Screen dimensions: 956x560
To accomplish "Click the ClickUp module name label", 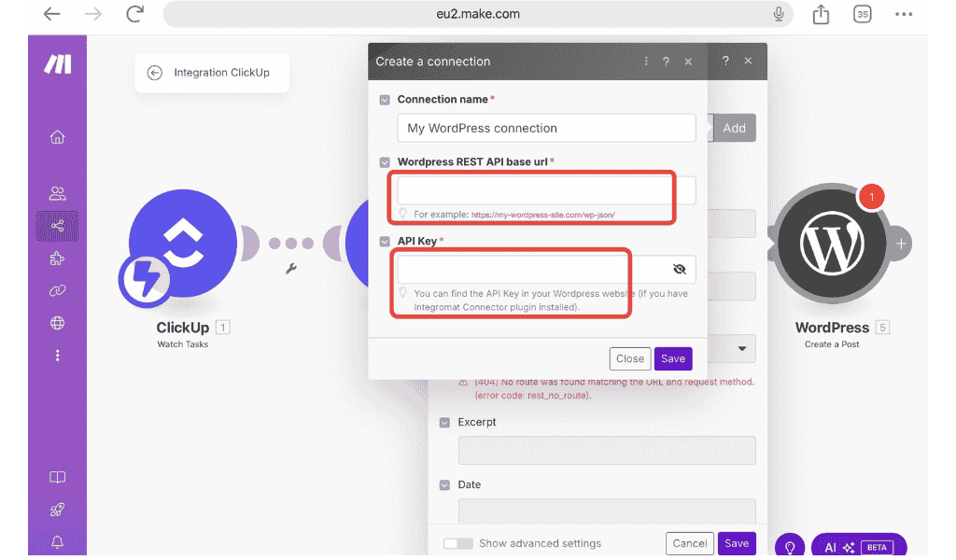I will pyautogui.click(x=182, y=328).
